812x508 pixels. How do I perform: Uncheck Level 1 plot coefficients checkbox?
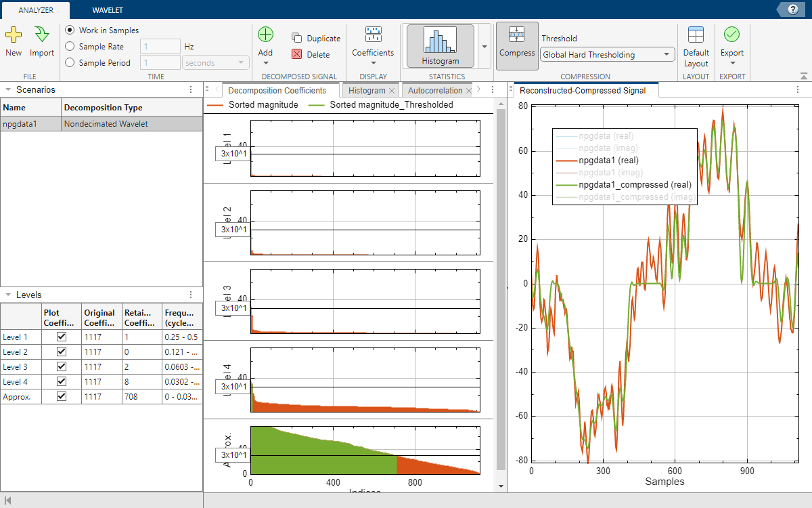point(62,337)
